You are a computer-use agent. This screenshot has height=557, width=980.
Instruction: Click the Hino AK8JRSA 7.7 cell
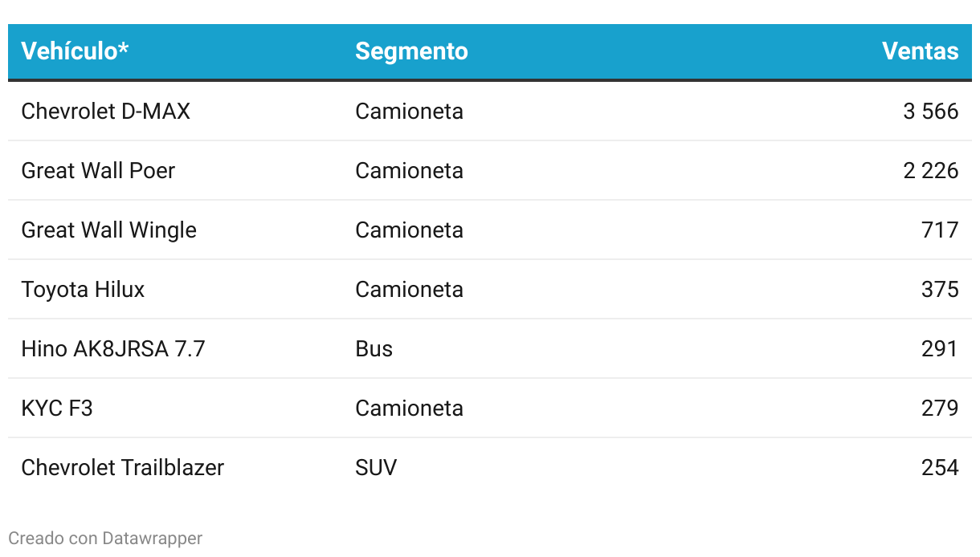[113, 348]
